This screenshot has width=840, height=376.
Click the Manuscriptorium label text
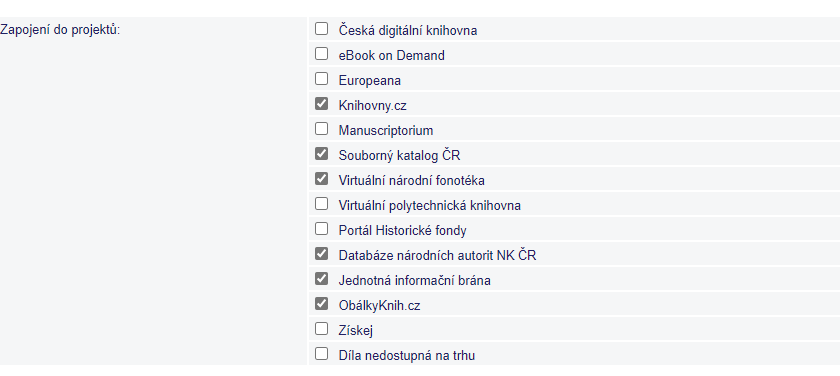[386, 131]
